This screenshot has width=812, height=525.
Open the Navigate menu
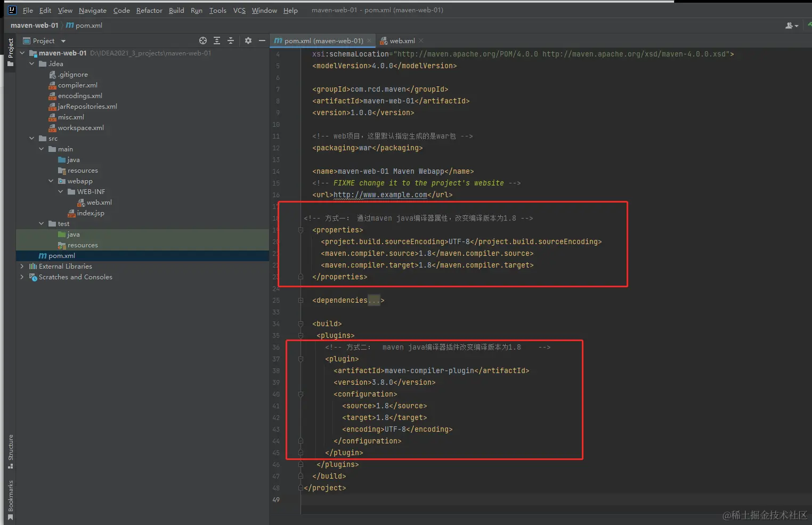pyautogui.click(x=93, y=10)
